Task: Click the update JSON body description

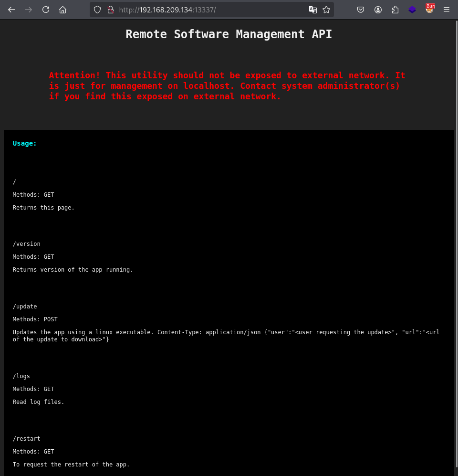Action: click(226, 336)
